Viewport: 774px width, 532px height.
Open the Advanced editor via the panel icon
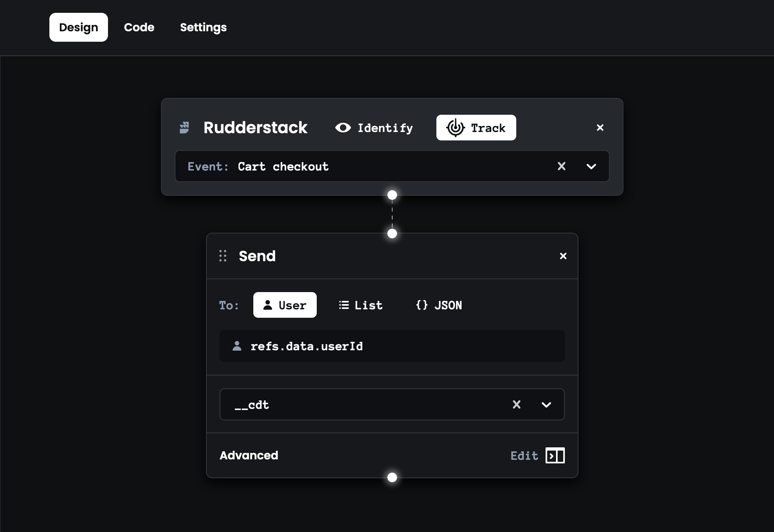pyautogui.click(x=555, y=455)
